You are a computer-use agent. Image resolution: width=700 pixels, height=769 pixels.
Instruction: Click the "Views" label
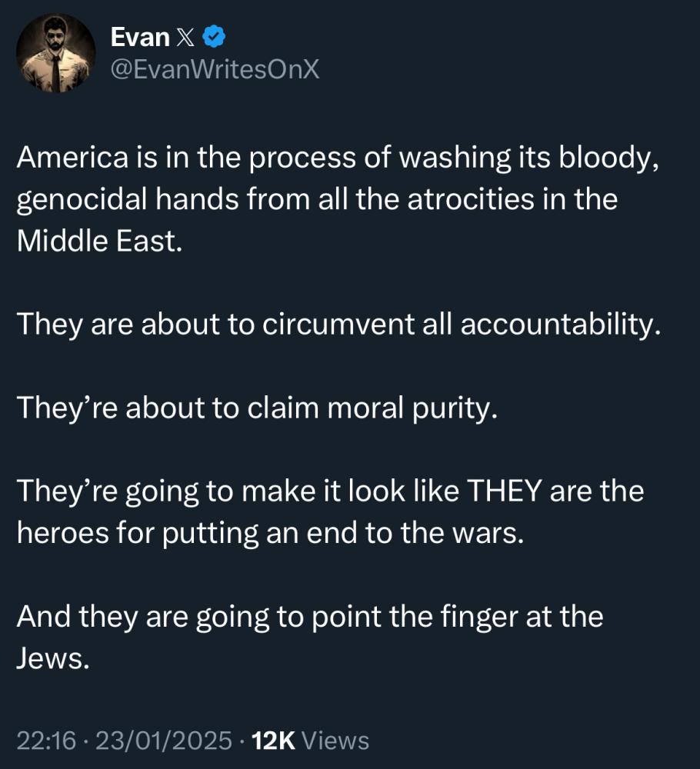(x=335, y=741)
